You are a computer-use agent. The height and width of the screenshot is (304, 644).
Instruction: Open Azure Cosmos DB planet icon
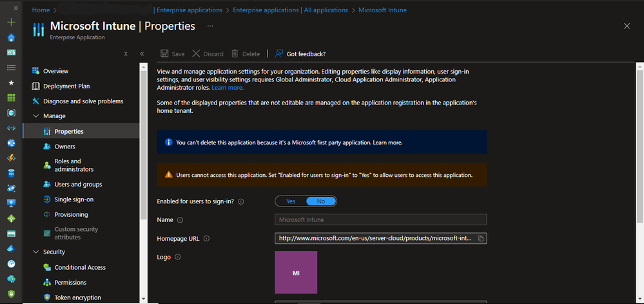(x=11, y=188)
